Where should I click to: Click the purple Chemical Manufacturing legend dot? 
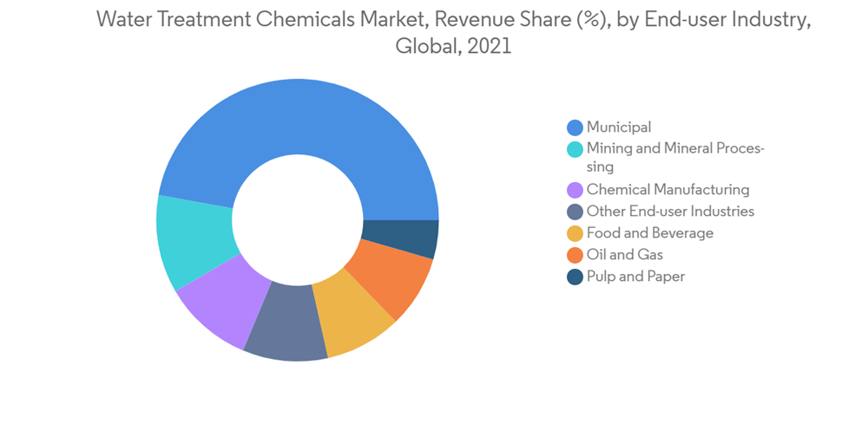coord(575,190)
